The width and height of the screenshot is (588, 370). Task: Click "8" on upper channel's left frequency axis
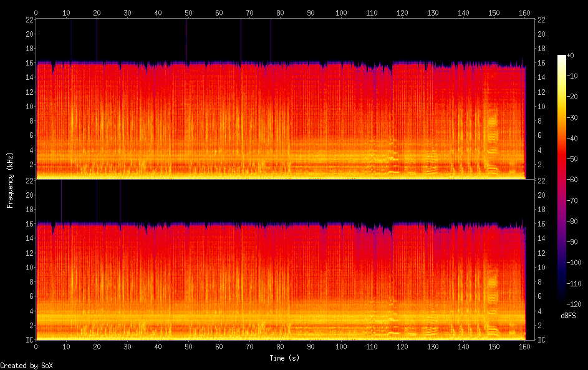point(32,121)
